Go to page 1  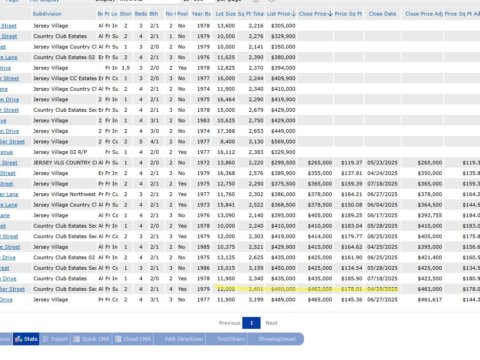tap(251, 323)
